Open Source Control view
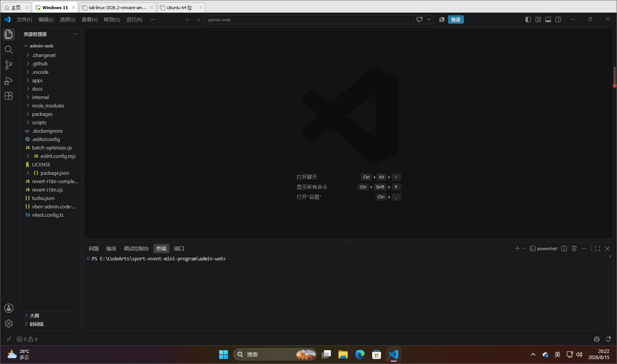The image size is (617, 364). pyautogui.click(x=9, y=65)
